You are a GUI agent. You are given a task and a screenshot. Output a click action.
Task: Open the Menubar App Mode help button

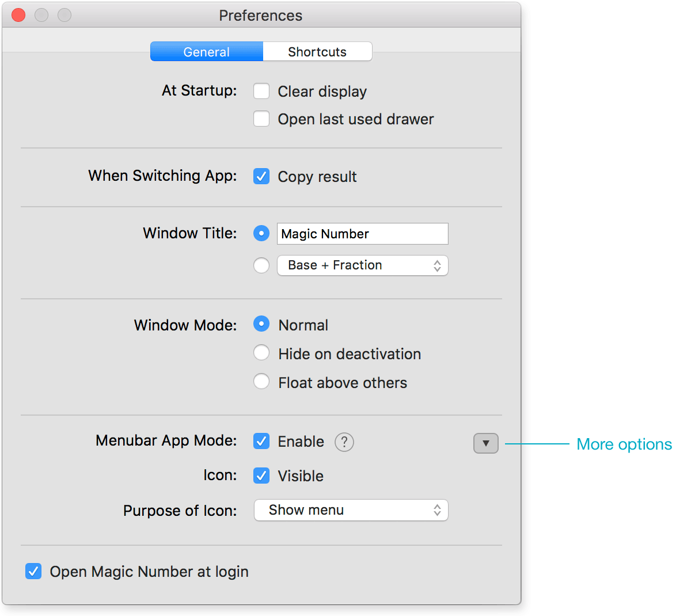click(x=344, y=442)
